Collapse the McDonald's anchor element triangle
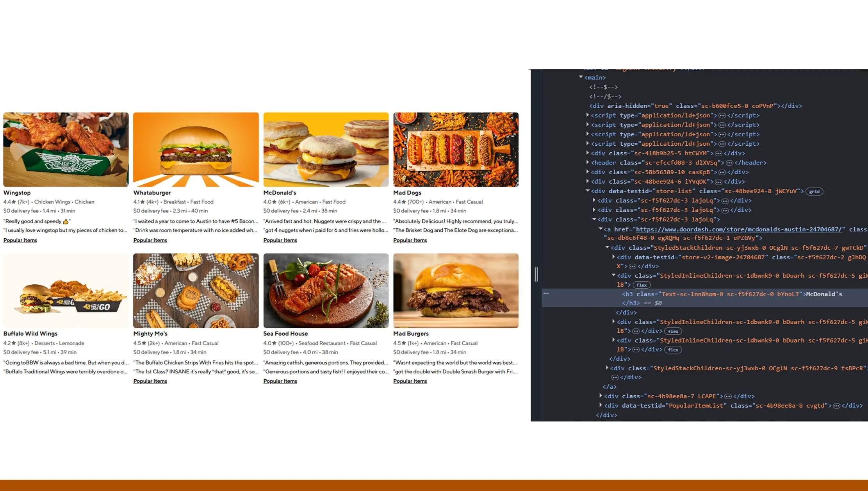 click(x=600, y=229)
